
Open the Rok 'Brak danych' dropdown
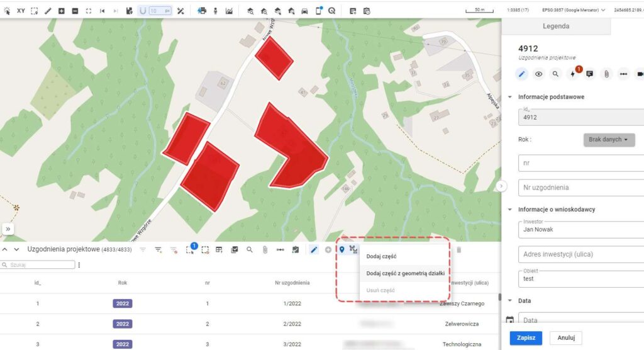[608, 140]
